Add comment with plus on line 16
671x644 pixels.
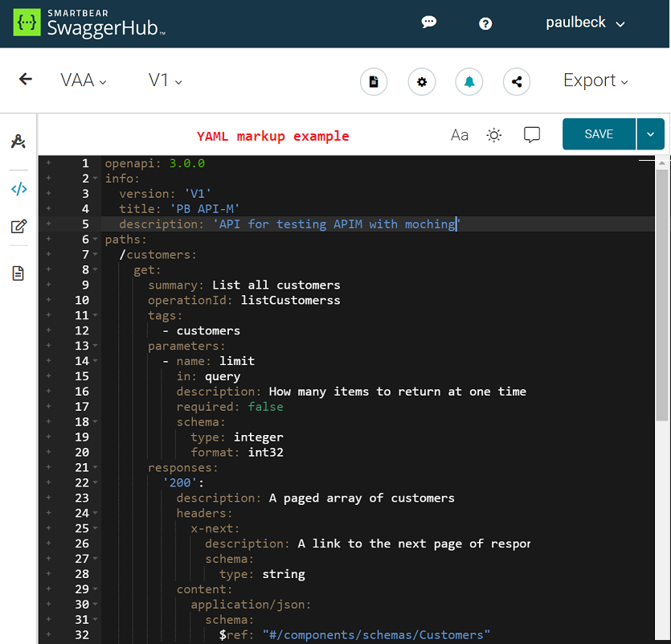coord(48,391)
